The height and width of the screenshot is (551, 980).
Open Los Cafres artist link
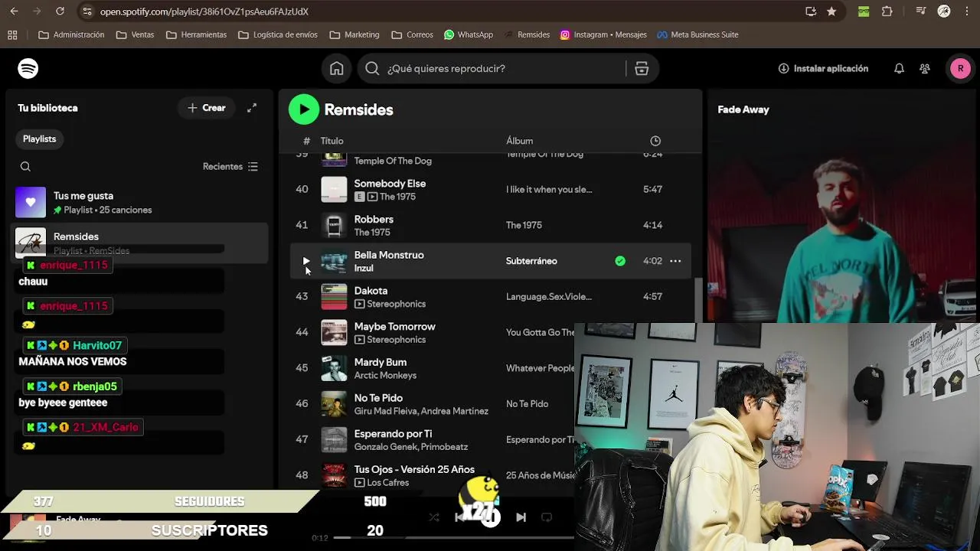click(387, 483)
